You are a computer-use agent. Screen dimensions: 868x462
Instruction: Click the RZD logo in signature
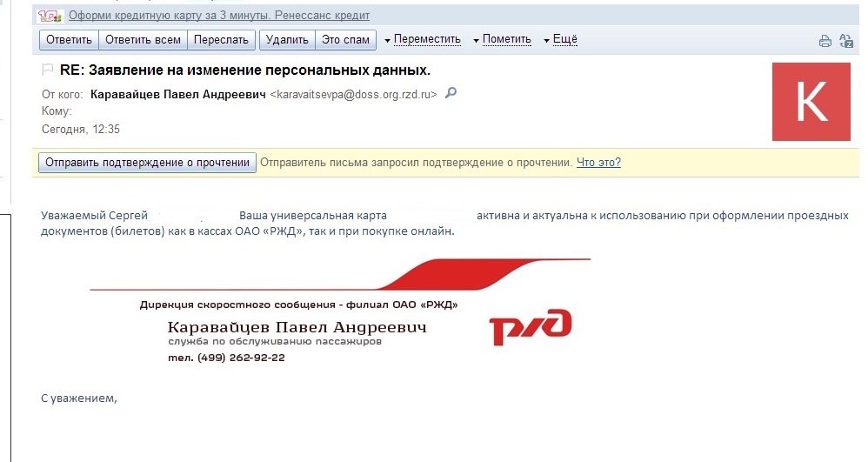531,327
